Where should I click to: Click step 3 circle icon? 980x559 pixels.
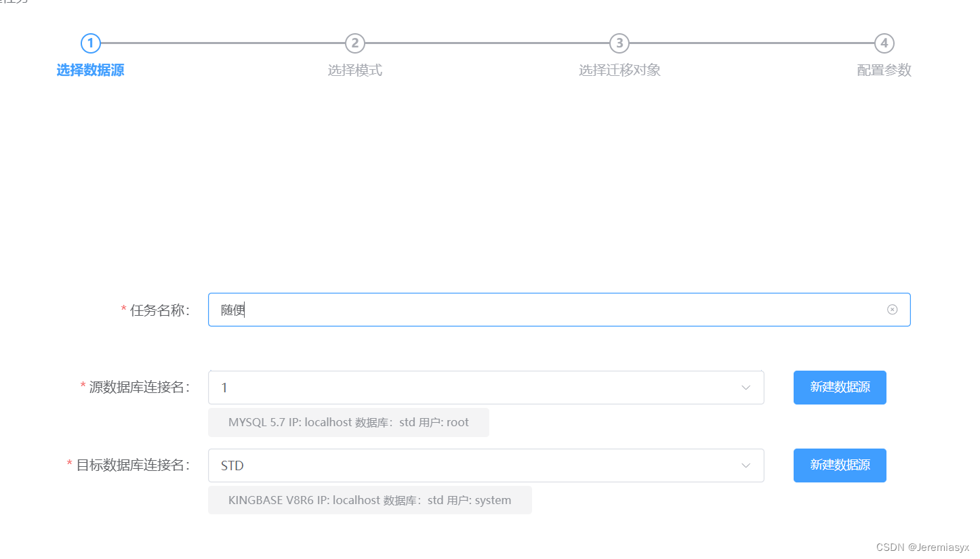click(x=619, y=43)
